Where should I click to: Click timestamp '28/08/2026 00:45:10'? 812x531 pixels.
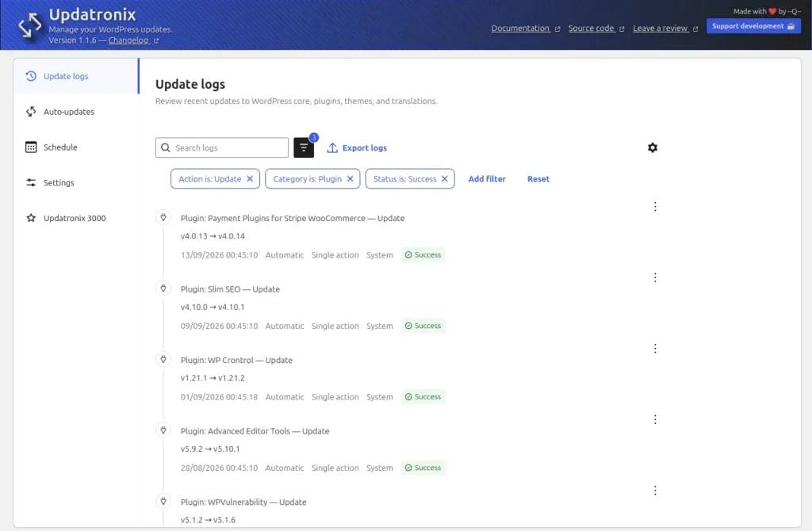click(x=219, y=468)
